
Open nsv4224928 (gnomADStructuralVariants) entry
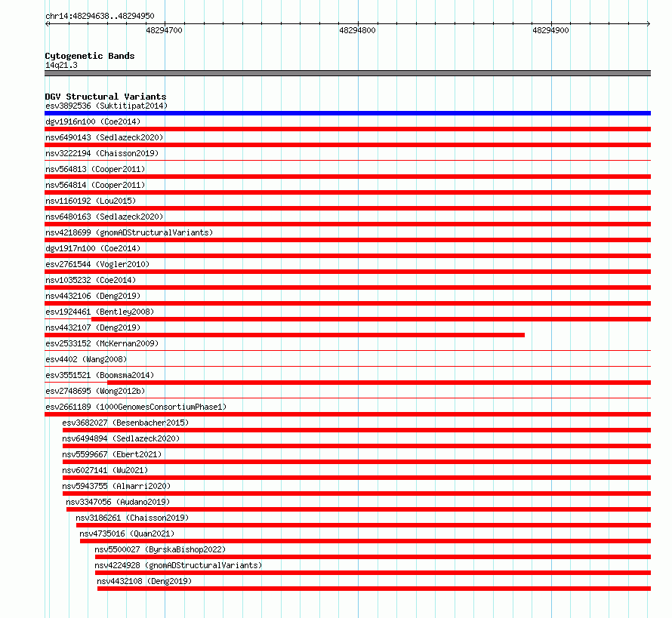[178, 565]
